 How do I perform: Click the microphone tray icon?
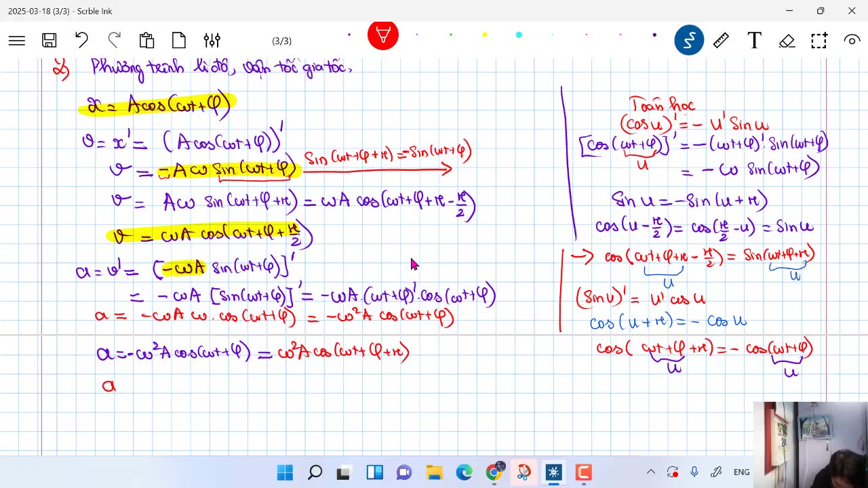pyautogui.click(x=694, y=472)
